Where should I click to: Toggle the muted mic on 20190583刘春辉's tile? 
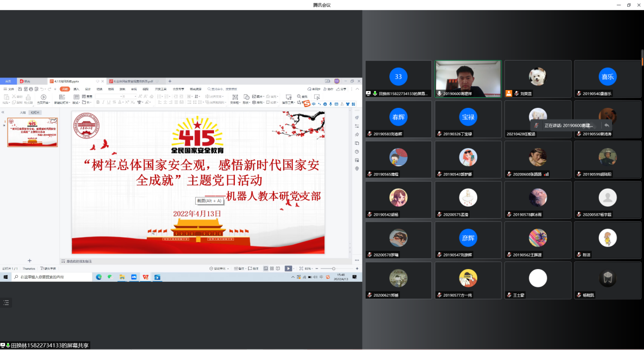369,134
